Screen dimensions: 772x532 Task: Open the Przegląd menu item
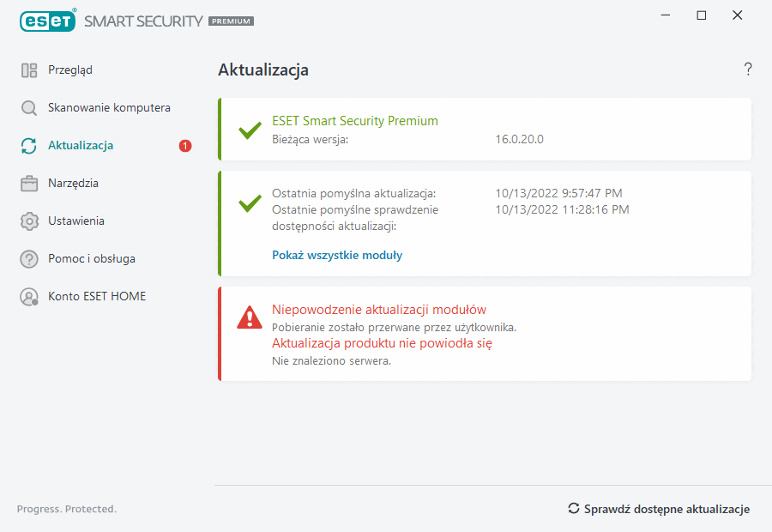(70, 70)
